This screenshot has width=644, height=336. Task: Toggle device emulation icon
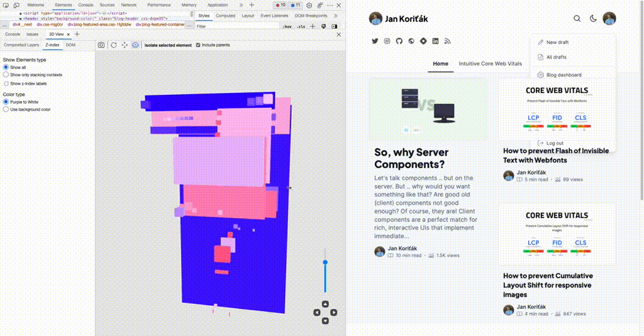point(16,5)
